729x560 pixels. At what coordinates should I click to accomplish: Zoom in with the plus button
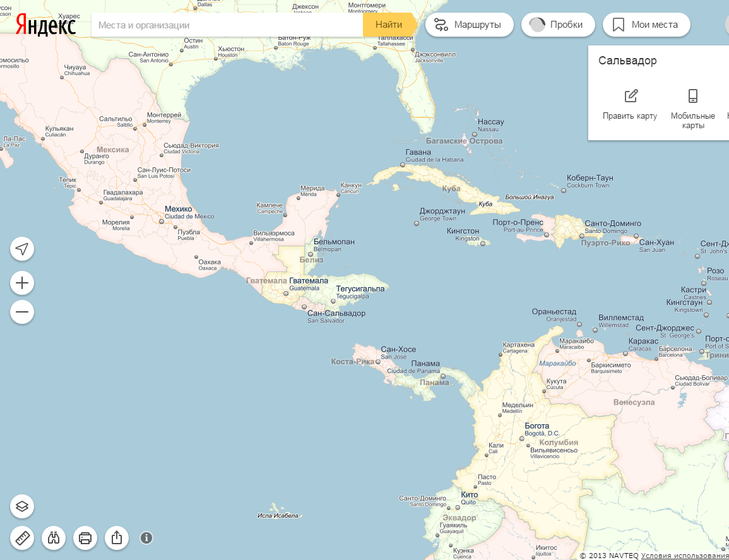pos(22,283)
